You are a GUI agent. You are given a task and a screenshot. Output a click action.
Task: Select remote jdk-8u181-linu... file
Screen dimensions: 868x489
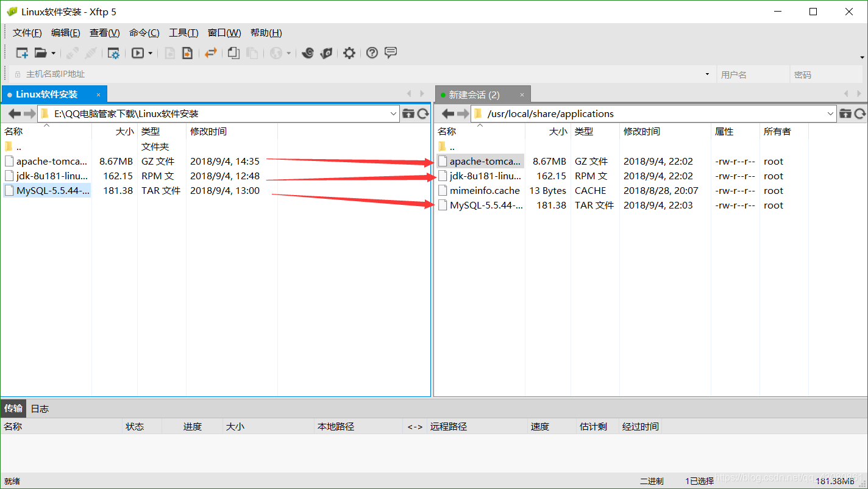click(x=480, y=176)
